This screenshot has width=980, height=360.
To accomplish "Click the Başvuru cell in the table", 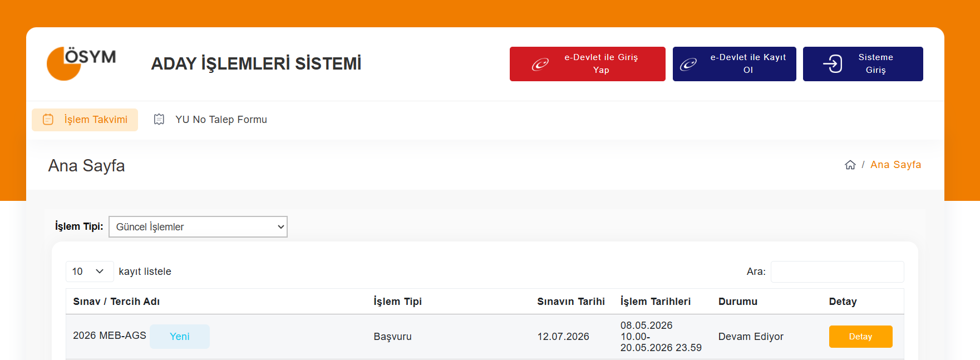I will pyautogui.click(x=392, y=337).
